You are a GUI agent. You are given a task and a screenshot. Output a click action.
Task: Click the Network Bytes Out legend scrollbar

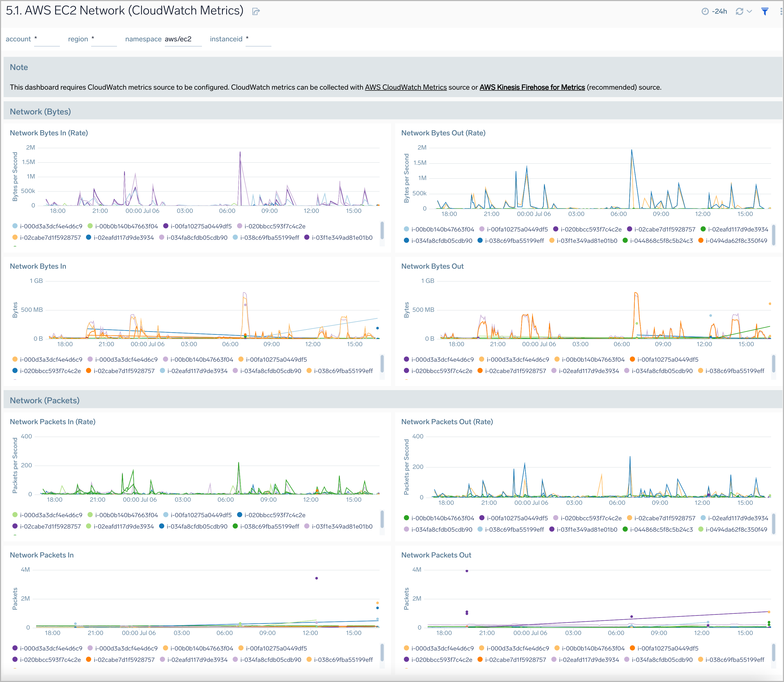pyautogui.click(x=773, y=363)
